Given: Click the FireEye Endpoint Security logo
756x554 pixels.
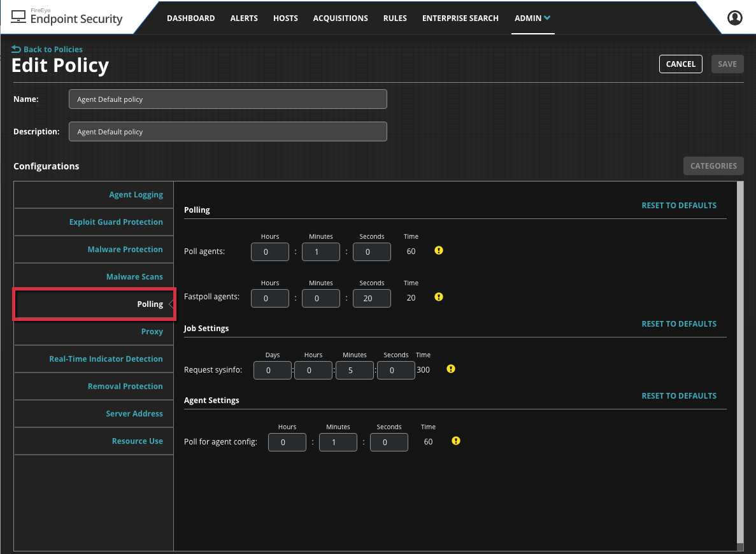Looking at the screenshot, I should pos(66,17).
